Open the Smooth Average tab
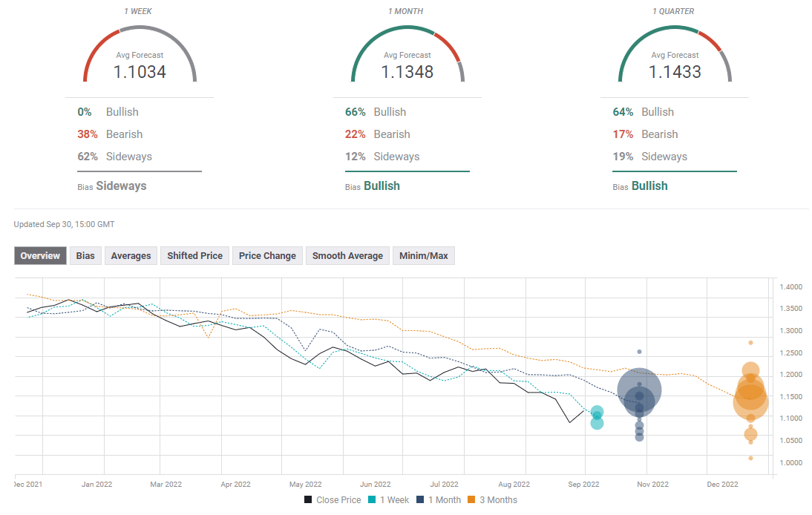This screenshot has height=515, width=812. click(347, 256)
